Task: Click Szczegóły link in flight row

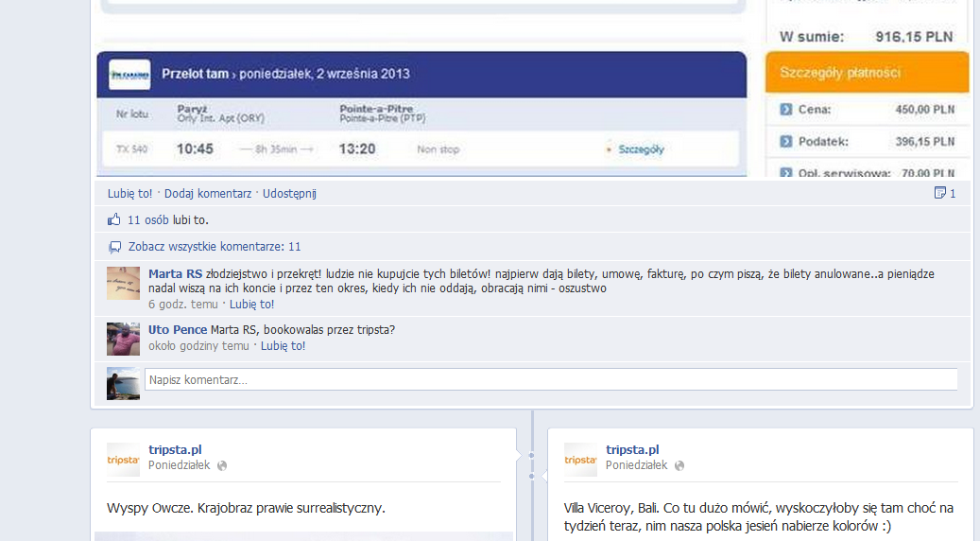Action: [641, 149]
